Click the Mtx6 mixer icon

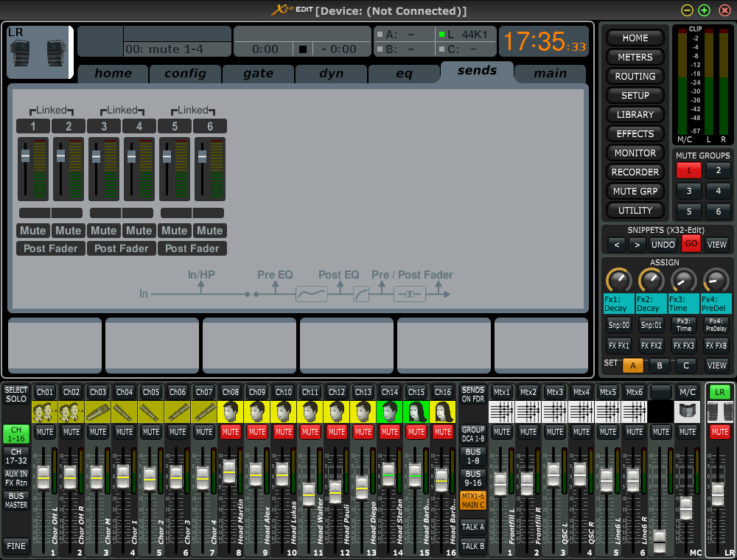tap(634, 412)
